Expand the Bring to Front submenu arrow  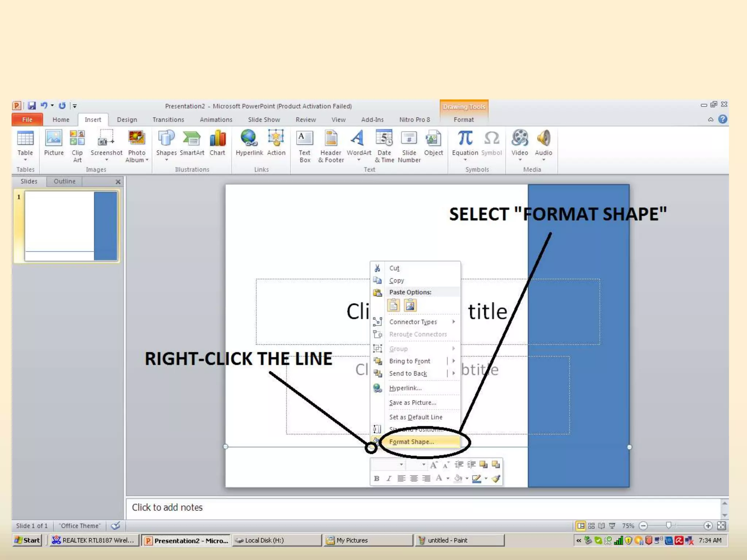click(453, 361)
